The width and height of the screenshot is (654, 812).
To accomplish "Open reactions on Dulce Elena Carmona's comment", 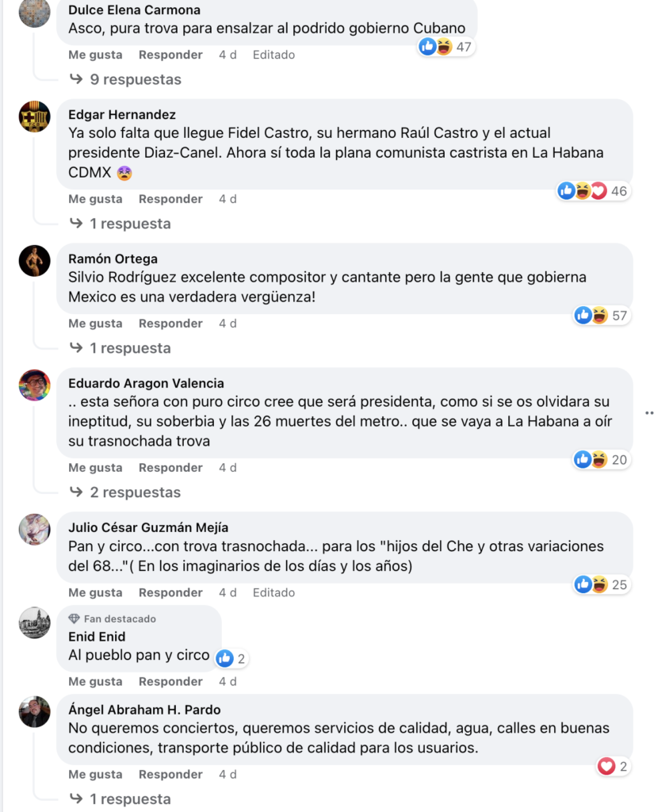I will 446,47.
